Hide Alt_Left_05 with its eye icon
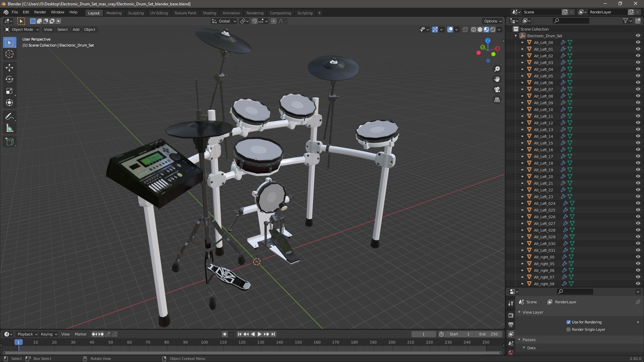This screenshot has height=362, width=644. point(638,76)
